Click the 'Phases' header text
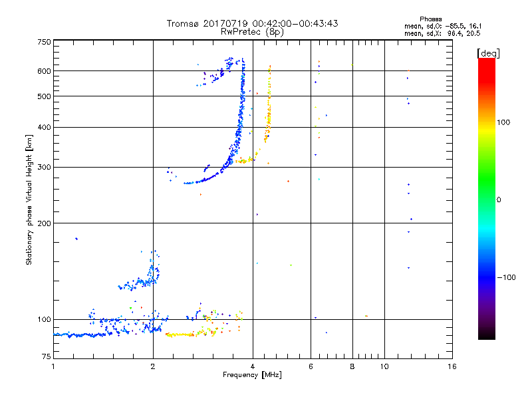 pyautogui.click(x=430, y=19)
